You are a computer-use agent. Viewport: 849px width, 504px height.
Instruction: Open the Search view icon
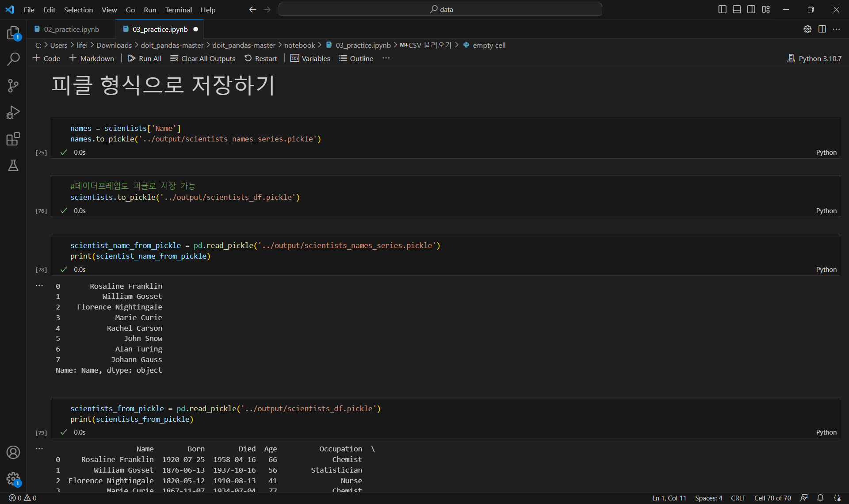(x=13, y=59)
